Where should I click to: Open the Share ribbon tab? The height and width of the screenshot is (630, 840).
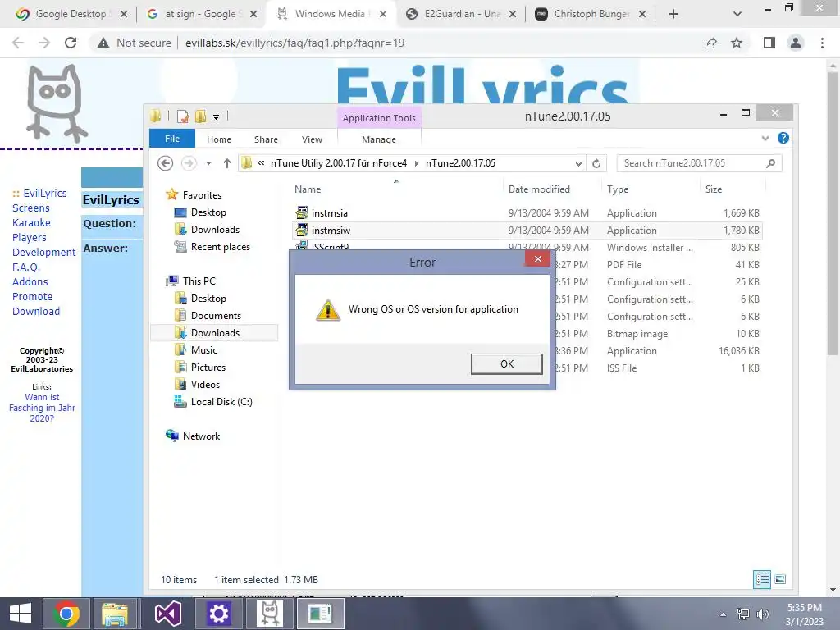pos(266,139)
